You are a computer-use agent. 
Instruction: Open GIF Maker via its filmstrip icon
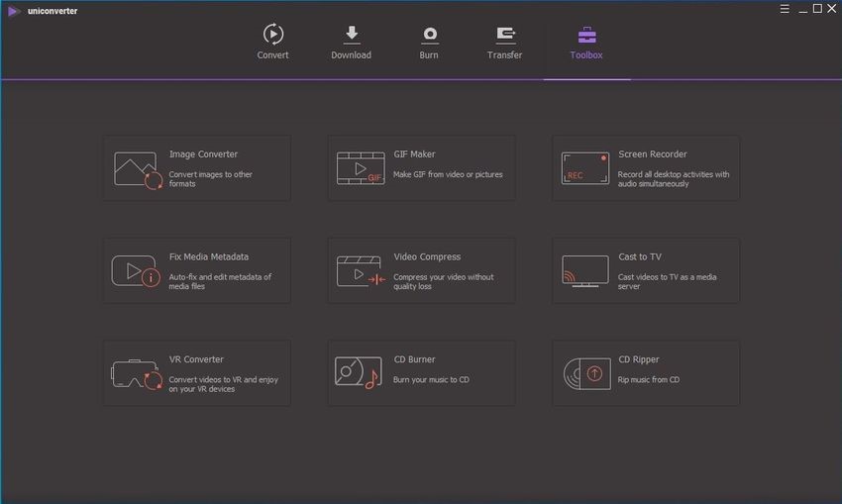(360, 168)
